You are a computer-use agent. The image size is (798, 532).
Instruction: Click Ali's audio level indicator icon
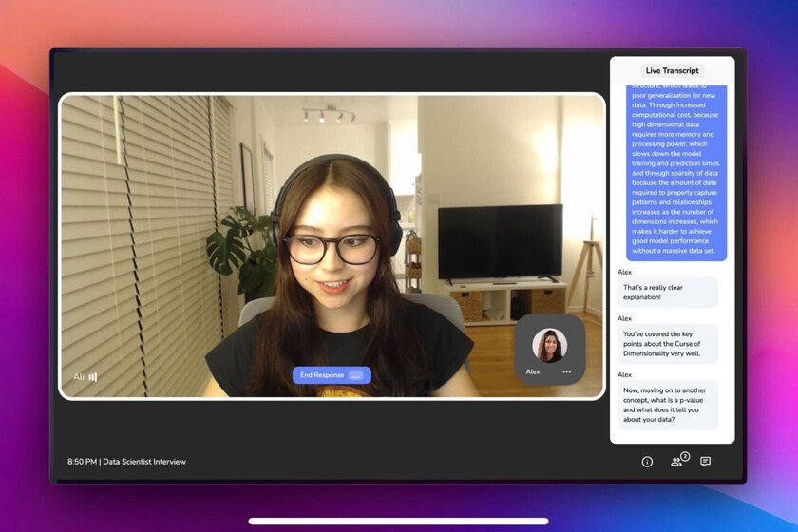point(93,377)
